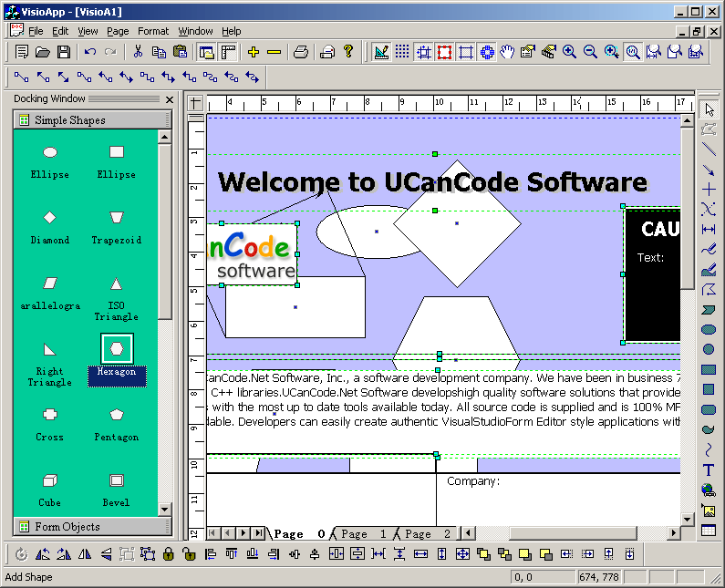Switch to the Page 2 tab
Viewport: 725px width, 588px height.
pos(427,534)
